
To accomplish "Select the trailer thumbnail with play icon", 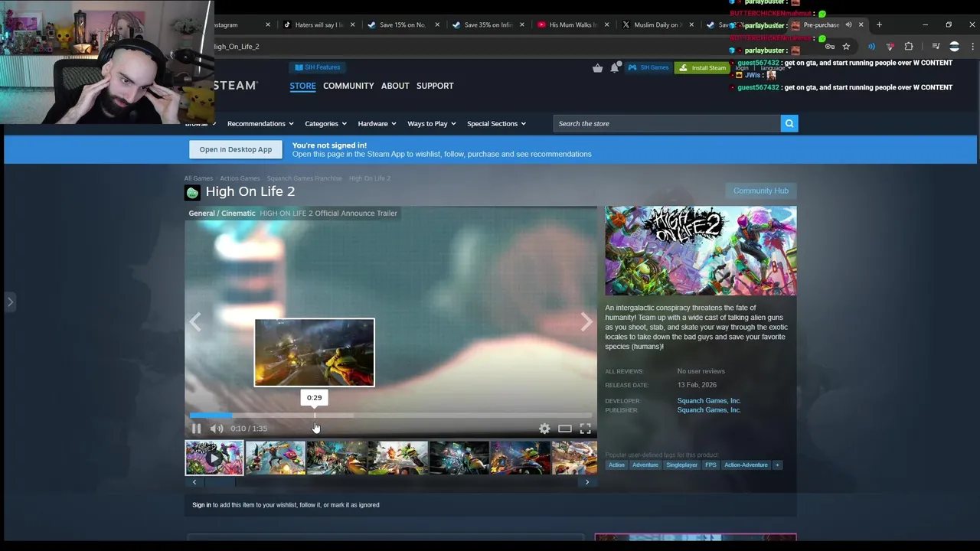I will point(214,458).
